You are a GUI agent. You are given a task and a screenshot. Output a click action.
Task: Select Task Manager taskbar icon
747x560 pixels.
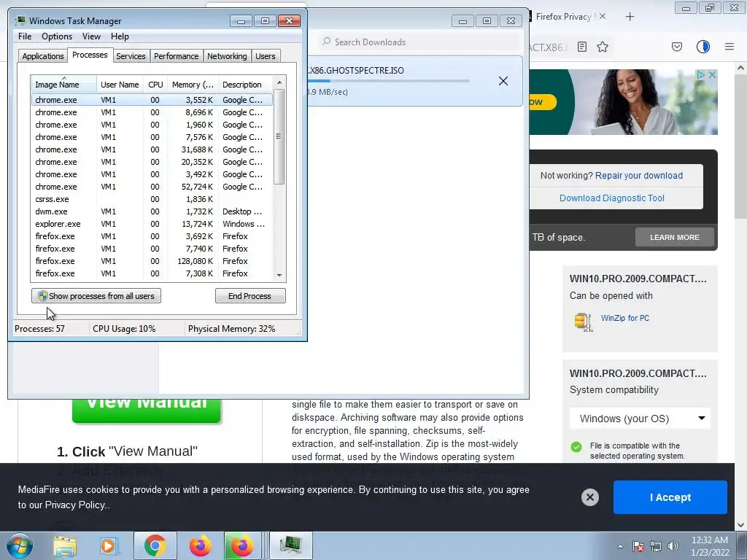click(291, 545)
